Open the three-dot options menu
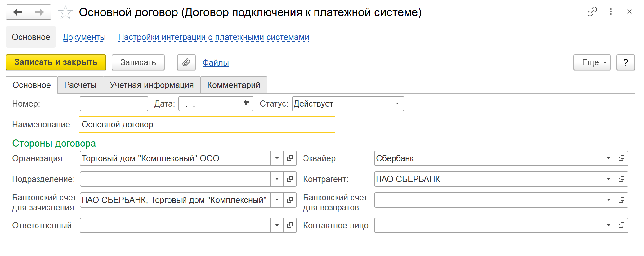Viewport: 644px width, 256px height. click(x=610, y=12)
